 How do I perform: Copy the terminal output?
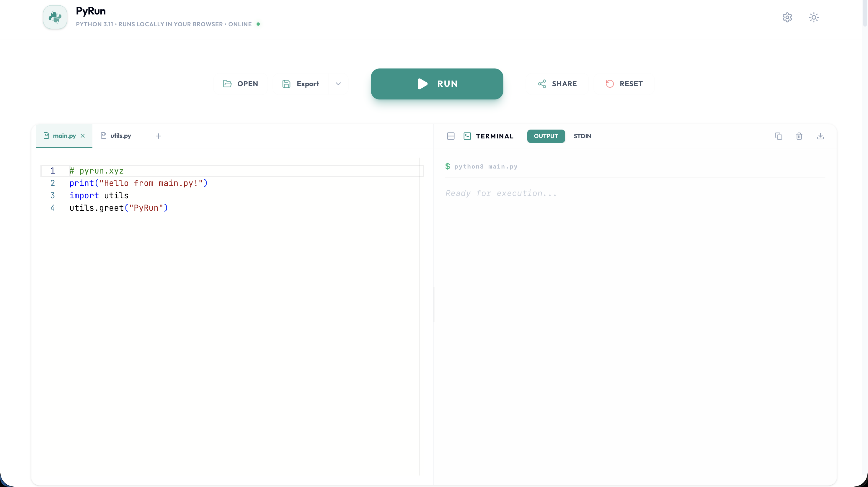pyautogui.click(x=778, y=136)
